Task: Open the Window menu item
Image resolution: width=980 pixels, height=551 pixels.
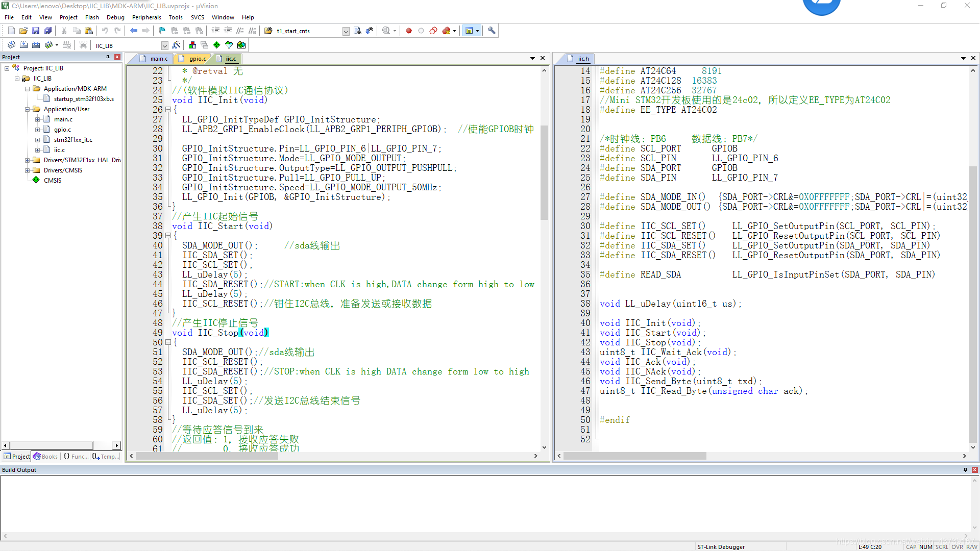Action: (x=222, y=17)
